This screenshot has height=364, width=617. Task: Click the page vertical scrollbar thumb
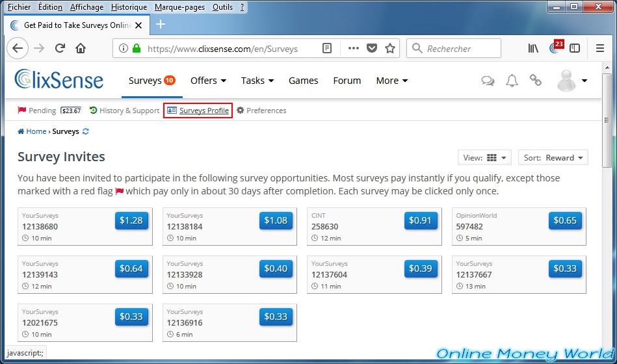point(607,120)
